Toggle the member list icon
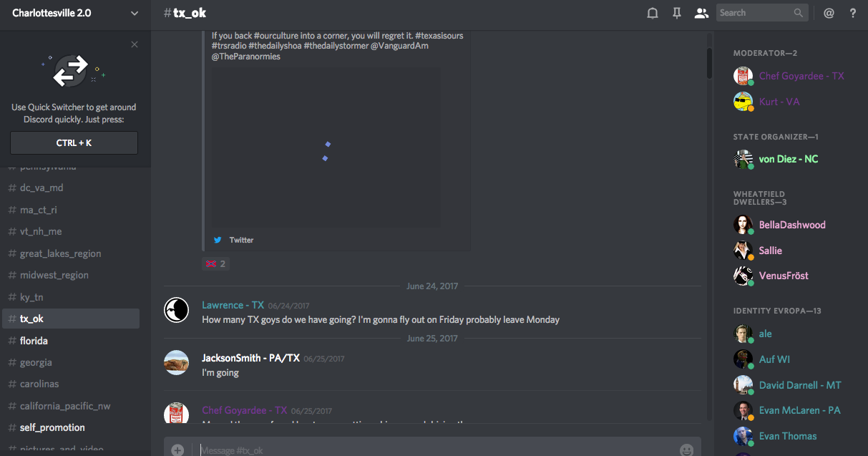868x456 pixels. pos(701,13)
